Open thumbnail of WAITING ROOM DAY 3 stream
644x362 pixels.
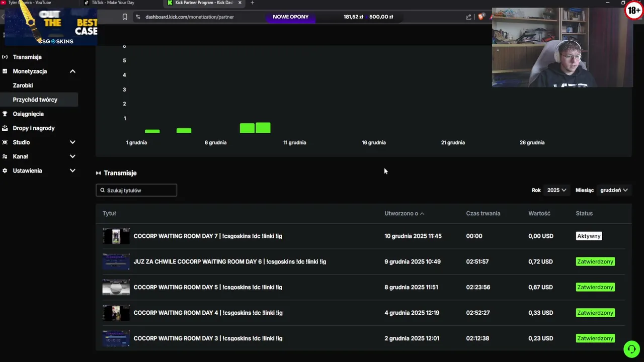click(x=116, y=338)
